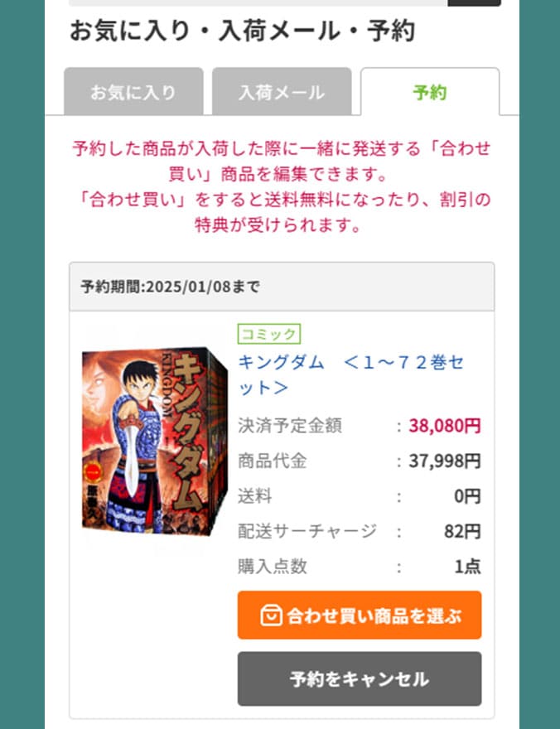The height and width of the screenshot is (729, 560).
Task: Select the 商品代金 37,998円 value
Action: coord(445,461)
